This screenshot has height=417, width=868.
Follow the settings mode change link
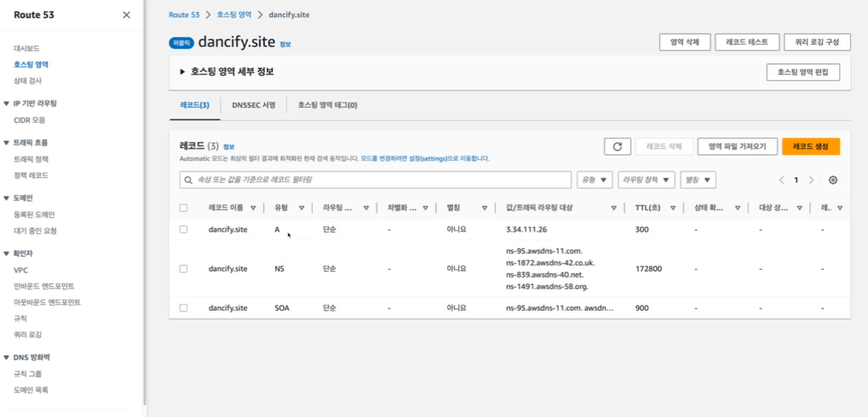tap(425, 159)
